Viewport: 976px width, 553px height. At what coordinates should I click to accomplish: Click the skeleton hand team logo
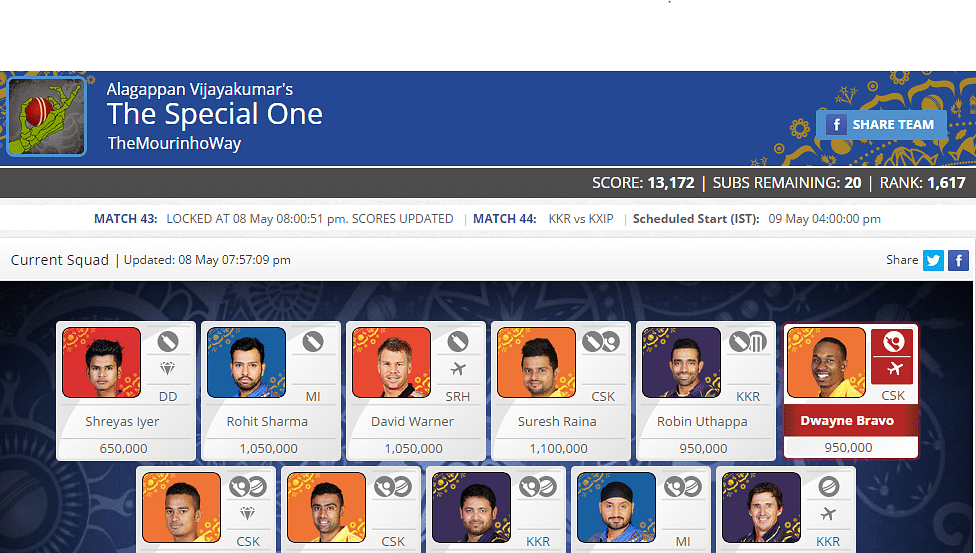46,116
